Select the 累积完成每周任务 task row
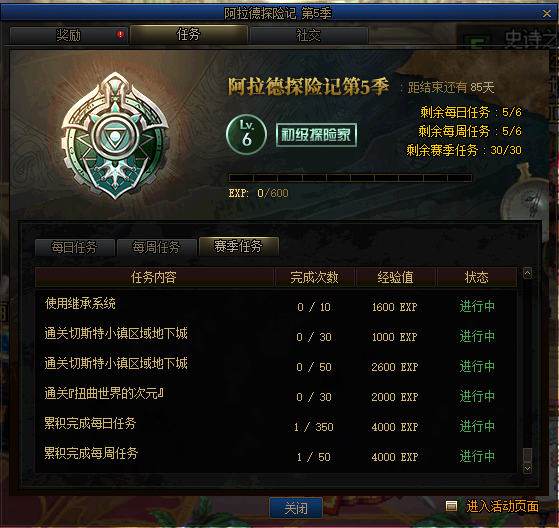The height and width of the screenshot is (528, 559). [276, 456]
